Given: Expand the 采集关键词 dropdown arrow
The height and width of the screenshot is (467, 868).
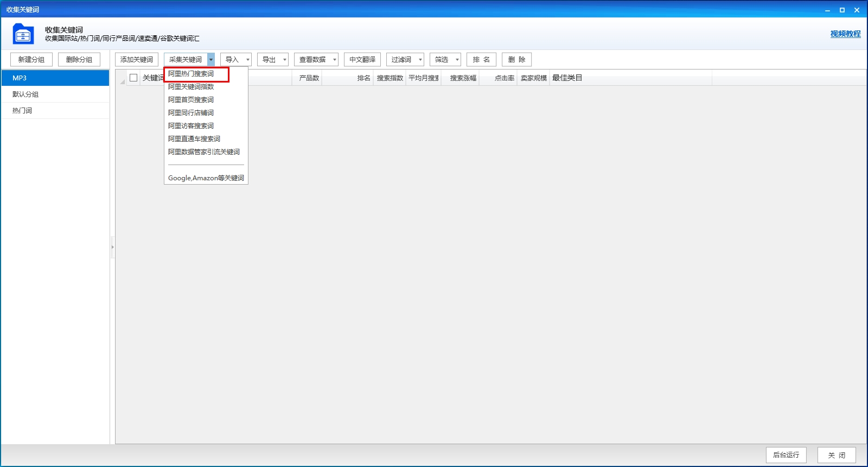Looking at the screenshot, I should (211, 60).
